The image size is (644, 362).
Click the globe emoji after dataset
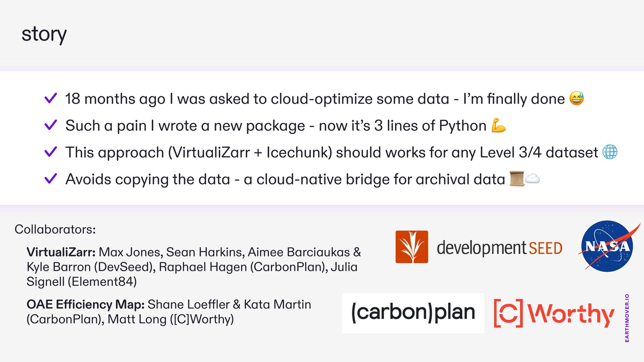click(x=609, y=152)
